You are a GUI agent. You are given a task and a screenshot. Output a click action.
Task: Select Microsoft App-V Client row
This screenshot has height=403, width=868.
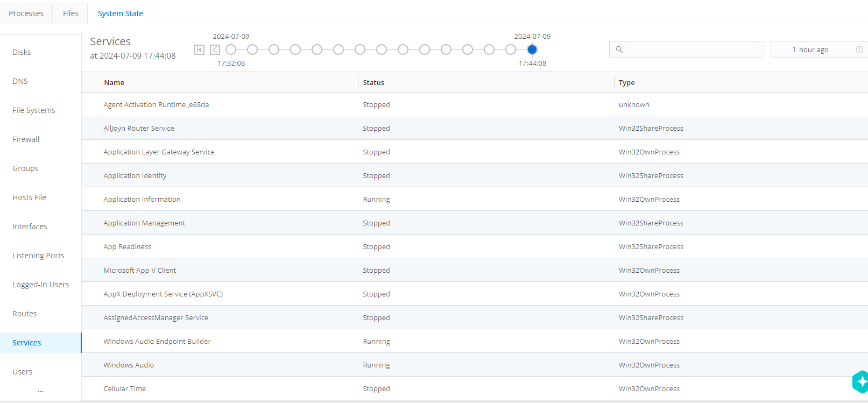point(475,270)
